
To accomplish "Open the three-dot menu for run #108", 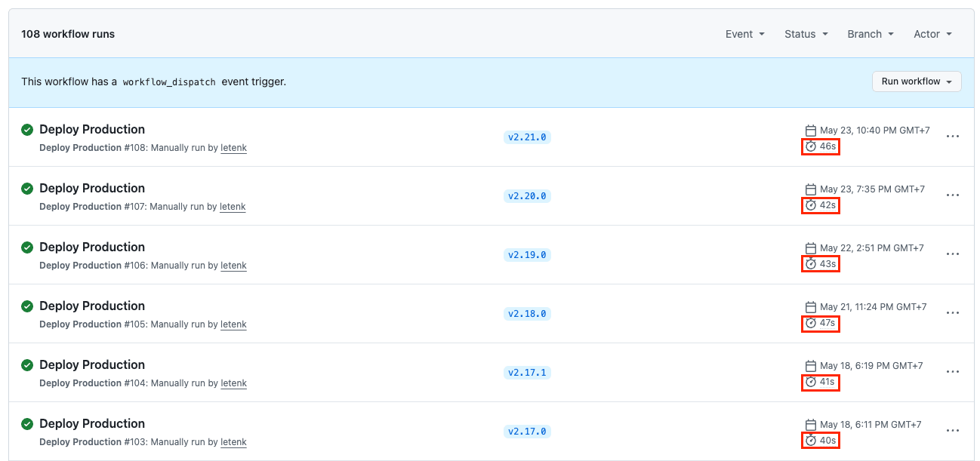I will [953, 137].
